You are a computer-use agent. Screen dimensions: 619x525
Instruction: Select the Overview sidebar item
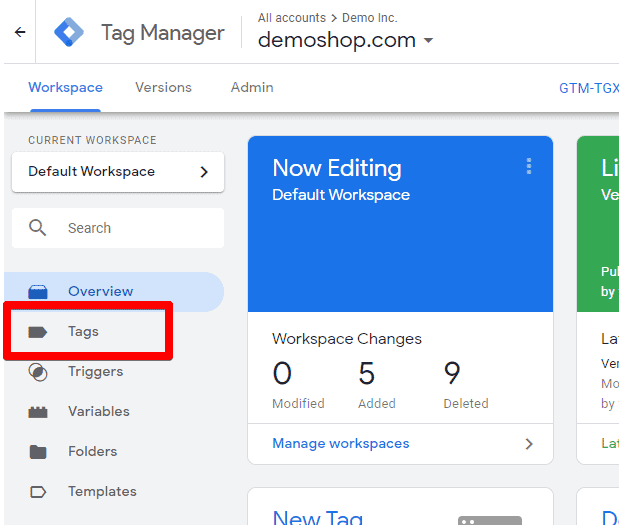[114, 291]
